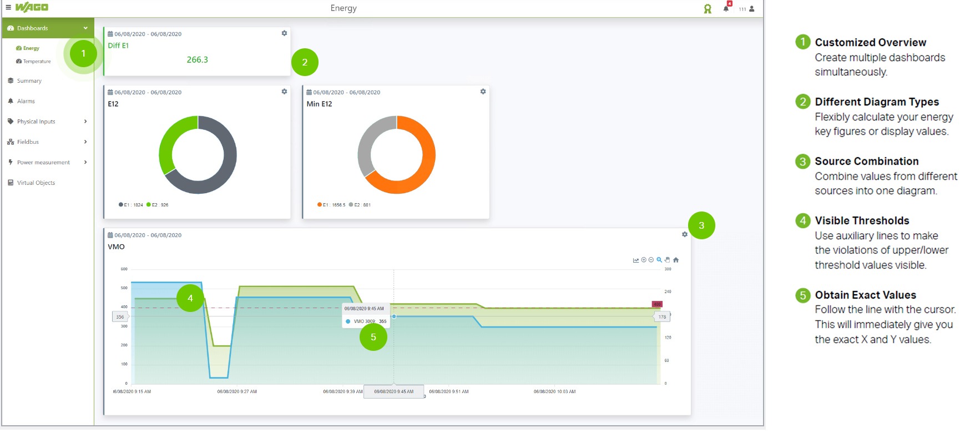
Task: Click the 356 left-axis value marker
Action: pos(120,316)
